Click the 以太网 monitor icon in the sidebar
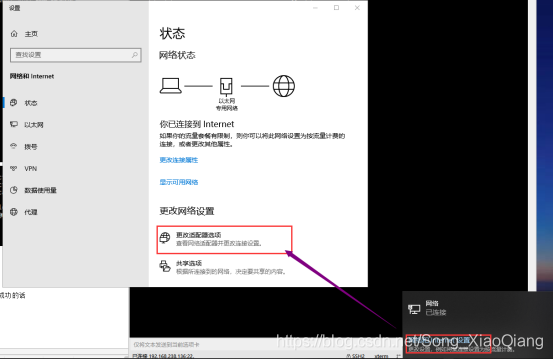The height and width of the screenshot is (360, 553). (x=14, y=124)
